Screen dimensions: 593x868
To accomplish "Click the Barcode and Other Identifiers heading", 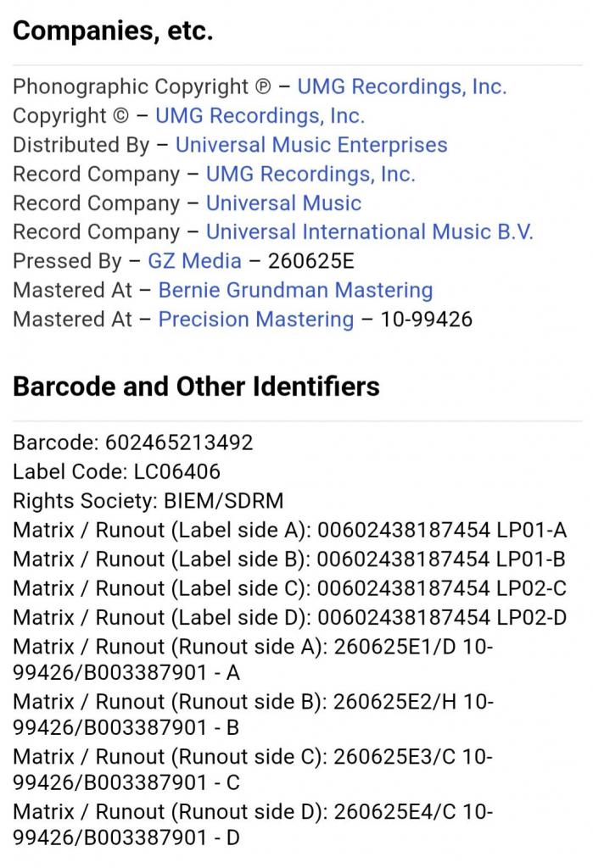I will [196, 387].
